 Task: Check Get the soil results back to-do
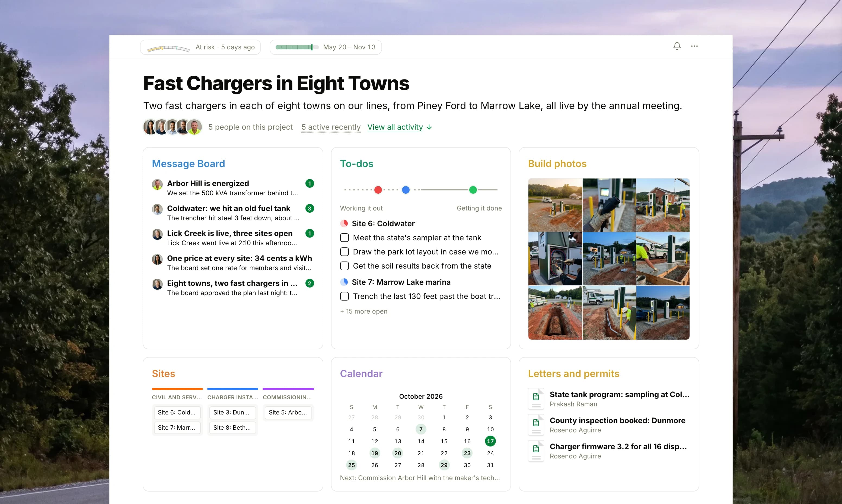coord(344,266)
